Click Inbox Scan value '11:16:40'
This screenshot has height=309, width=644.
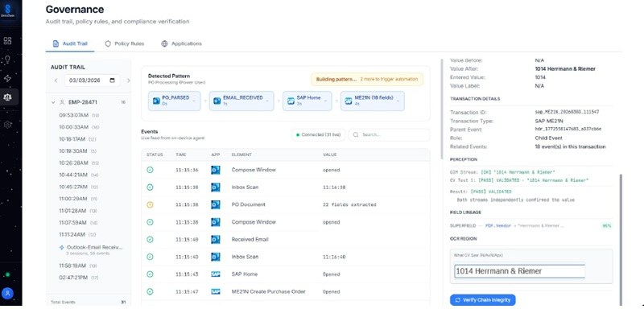334,257
